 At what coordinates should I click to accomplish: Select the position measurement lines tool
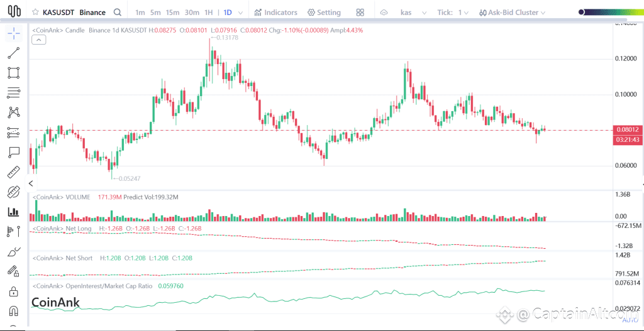coord(14,133)
